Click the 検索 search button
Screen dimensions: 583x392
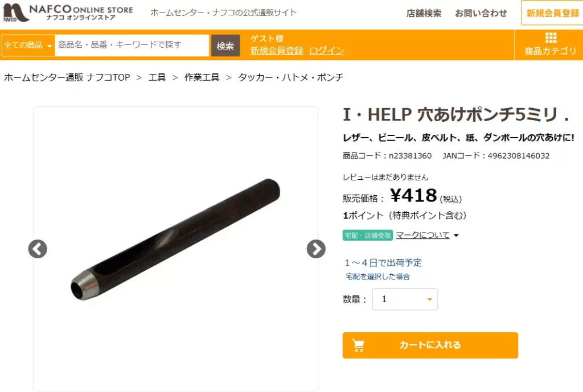tap(225, 46)
